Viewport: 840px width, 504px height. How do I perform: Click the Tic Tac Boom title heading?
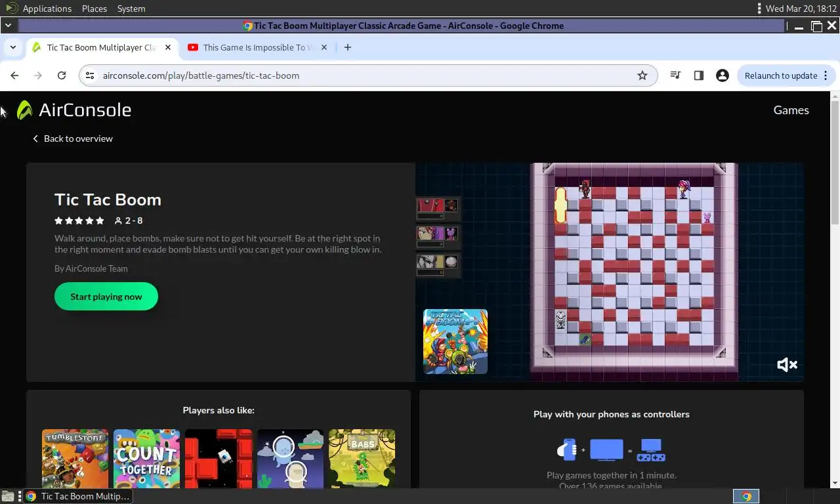tap(108, 199)
